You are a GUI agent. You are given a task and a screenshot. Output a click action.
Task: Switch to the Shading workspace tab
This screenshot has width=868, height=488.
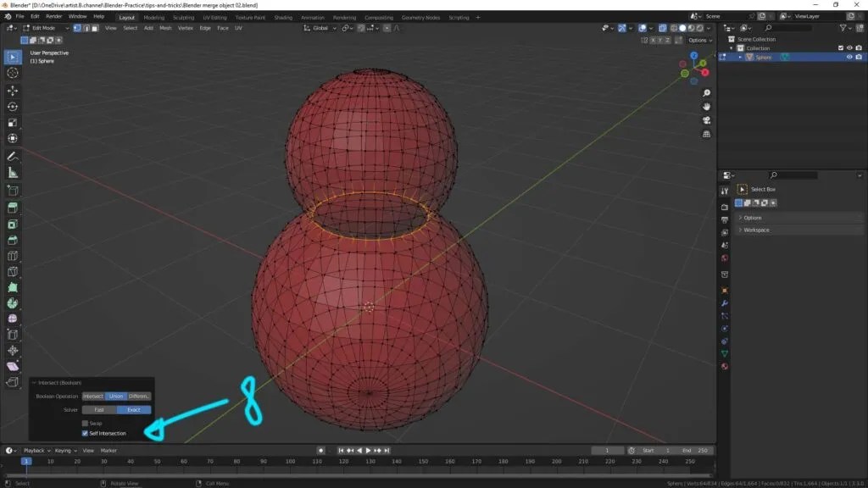(x=283, y=17)
